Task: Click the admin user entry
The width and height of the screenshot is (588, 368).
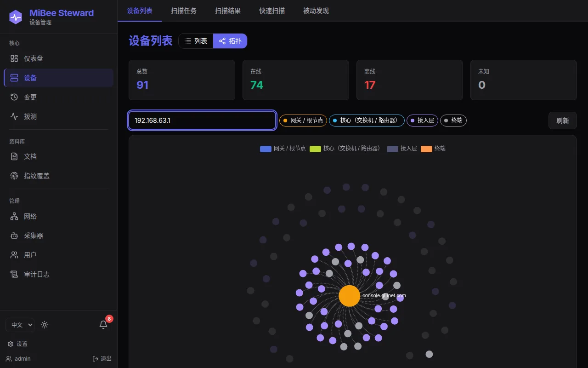Action: tap(18, 359)
